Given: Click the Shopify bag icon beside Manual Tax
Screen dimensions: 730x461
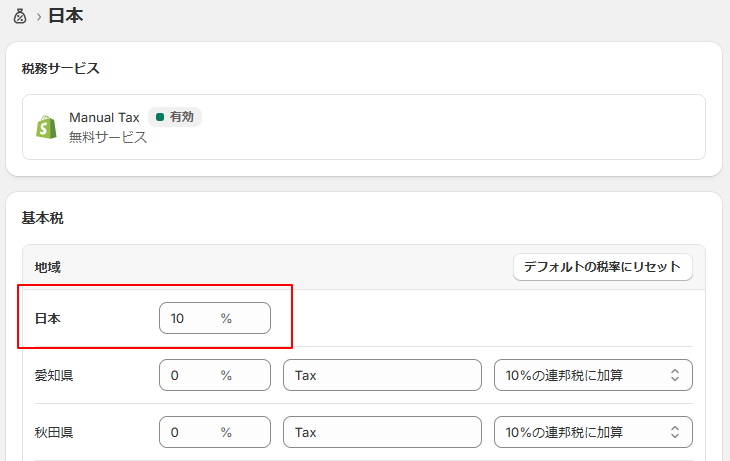Looking at the screenshot, I should coord(46,127).
